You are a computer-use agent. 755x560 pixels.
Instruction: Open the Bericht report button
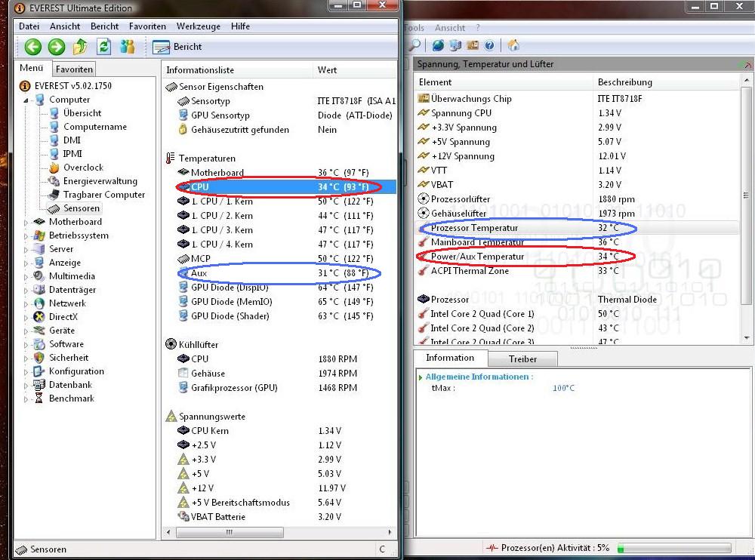(x=177, y=47)
